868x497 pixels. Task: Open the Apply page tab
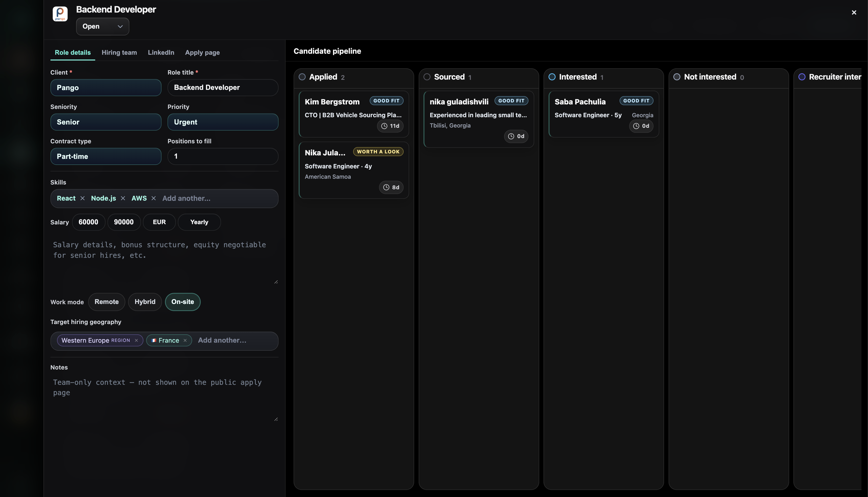coord(202,52)
